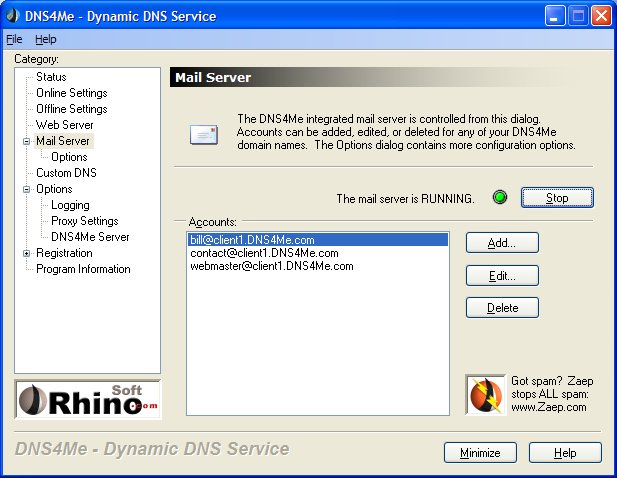The height and width of the screenshot is (478, 617).
Task: Select bill@client1.DNS4Me.com account
Action: (318, 240)
